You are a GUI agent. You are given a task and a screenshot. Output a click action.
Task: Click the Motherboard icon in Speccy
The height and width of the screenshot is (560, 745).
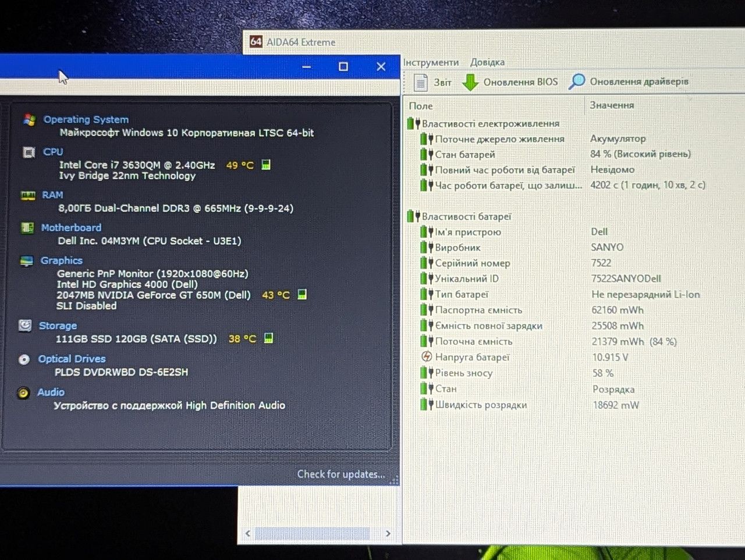pos(27,227)
